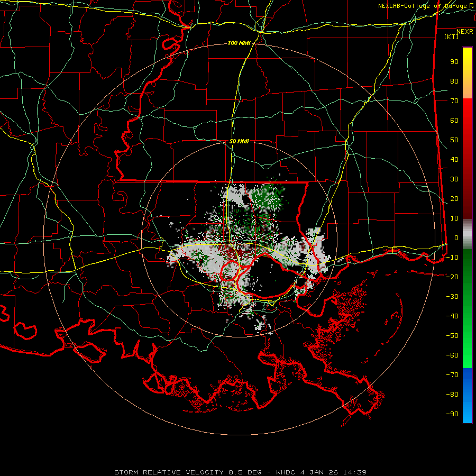Click the -40 value on the velocity scale
Image resolution: width=476 pixels, height=476 pixels.
pyautogui.click(x=452, y=316)
